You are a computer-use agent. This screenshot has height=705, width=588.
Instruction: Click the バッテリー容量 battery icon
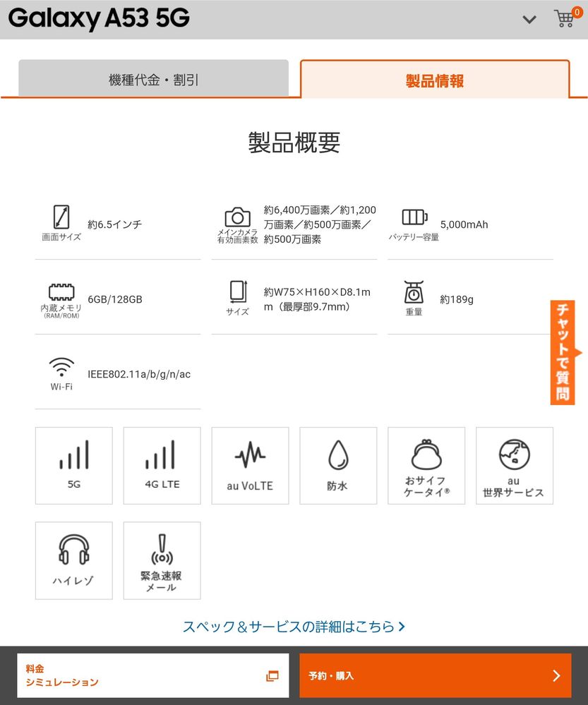click(x=414, y=217)
